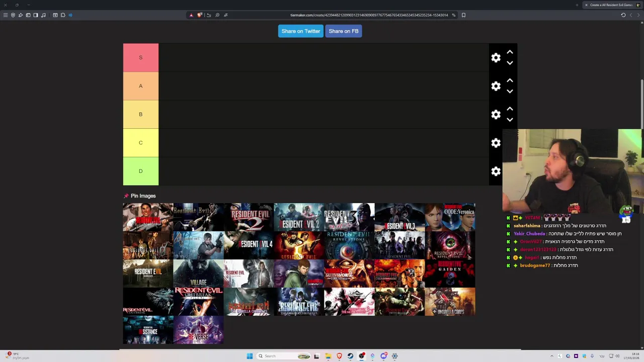Image resolution: width=644 pixels, height=362 pixels.
Task: Open D tier settings gear
Action: point(496,171)
